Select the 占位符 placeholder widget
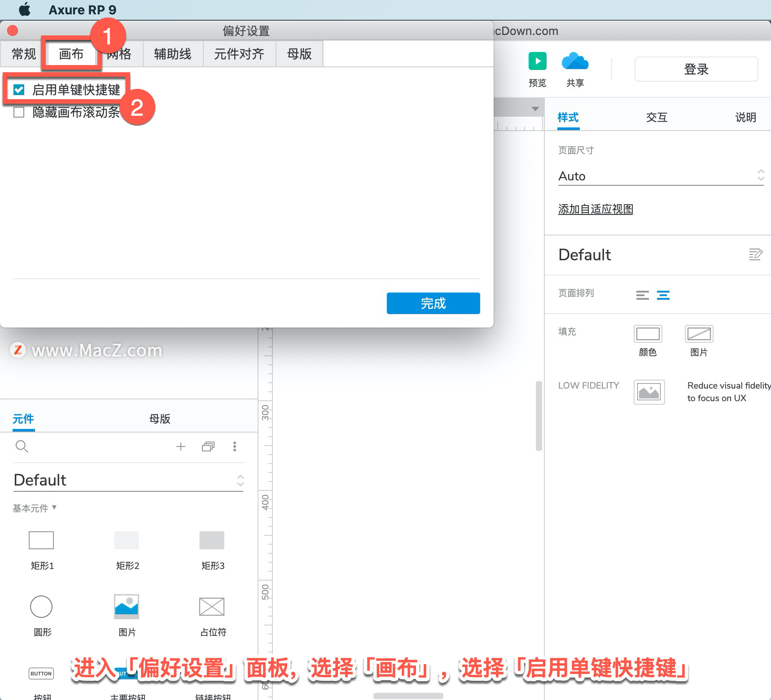Screen dimensions: 771x700 coord(212,607)
